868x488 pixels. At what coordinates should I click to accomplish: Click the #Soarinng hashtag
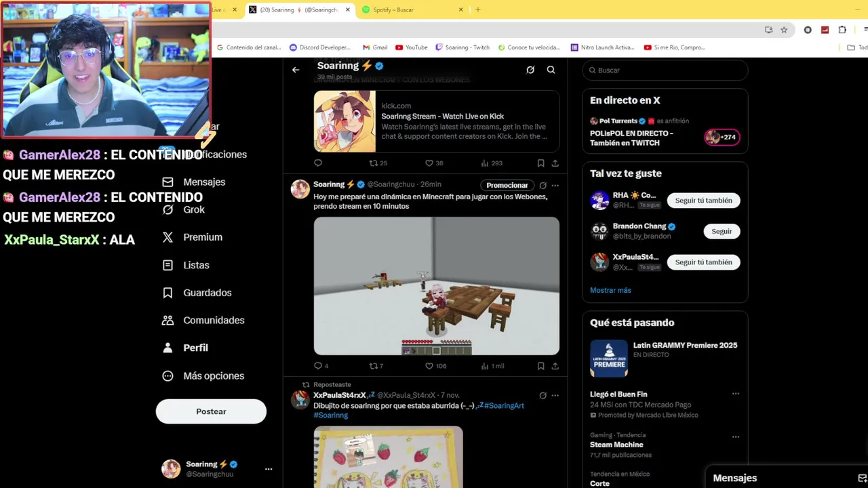(x=330, y=415)
